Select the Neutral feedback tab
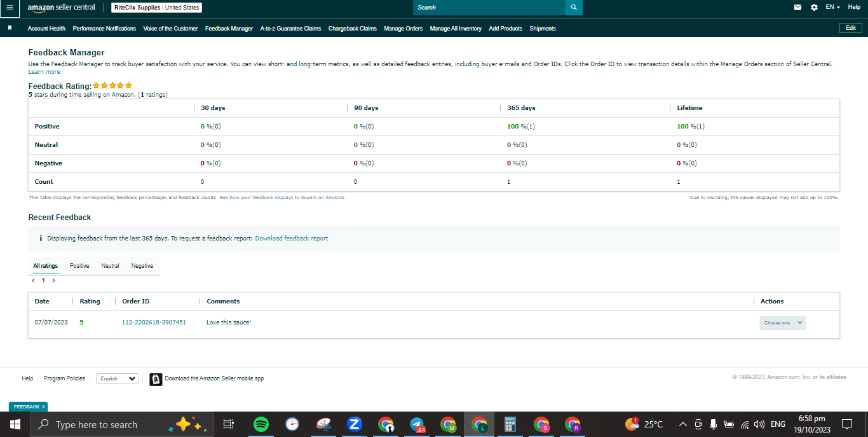This screenshot has width=868, height=437. [110, 266]
